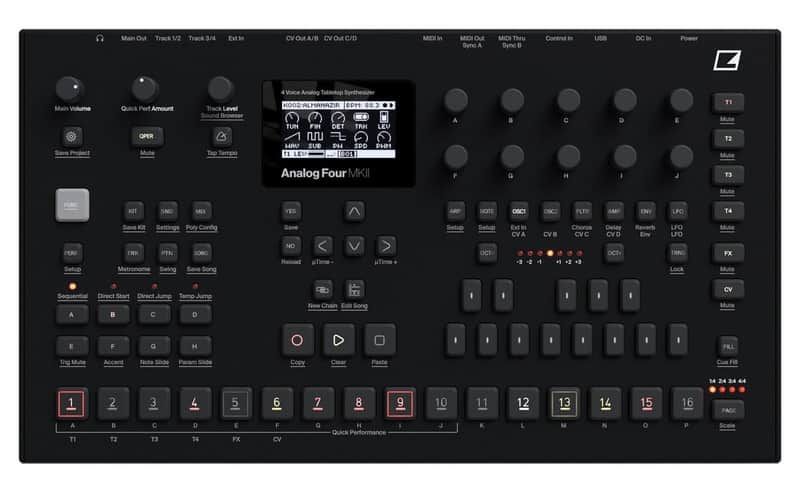Viewport: 800px width, 491px height.
Task: Click the Main Volume knob
Action: [69, 89]
